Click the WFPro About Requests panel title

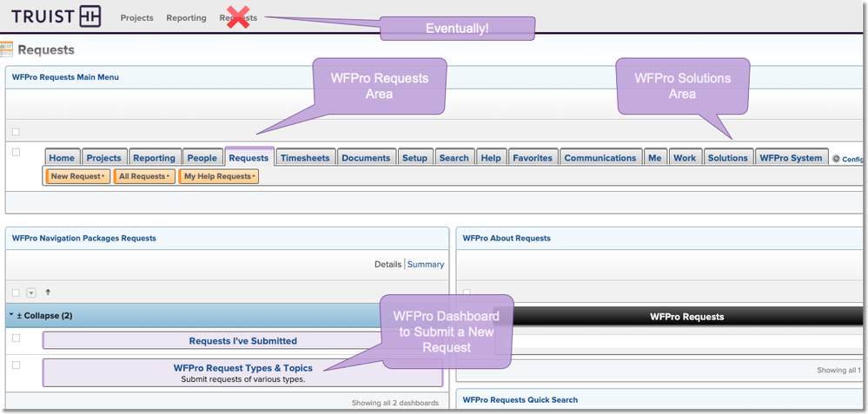tap(507, 238)
